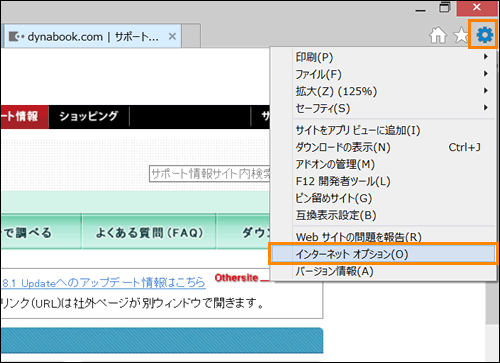500x363 pixels.
Task: Open the 拡大(Z) (125%) zoom submenu
Action: coord(392,91)
